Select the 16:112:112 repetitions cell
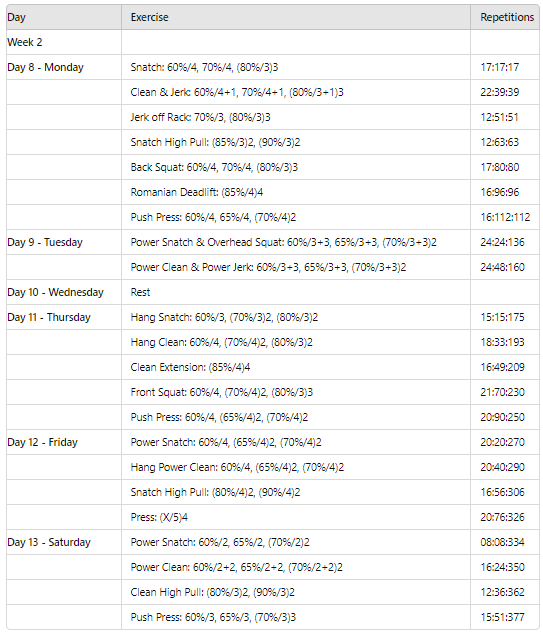 [x=505, y=217]
